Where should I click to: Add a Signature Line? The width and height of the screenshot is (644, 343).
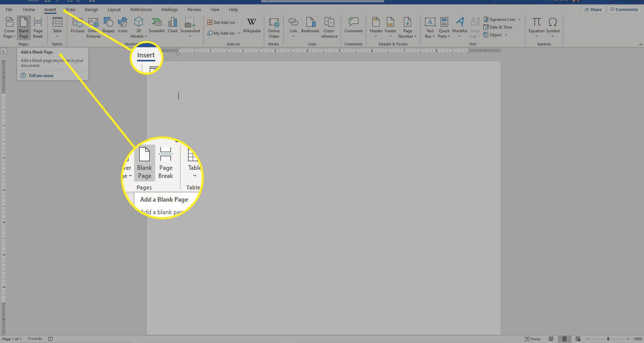click(499, 20)
